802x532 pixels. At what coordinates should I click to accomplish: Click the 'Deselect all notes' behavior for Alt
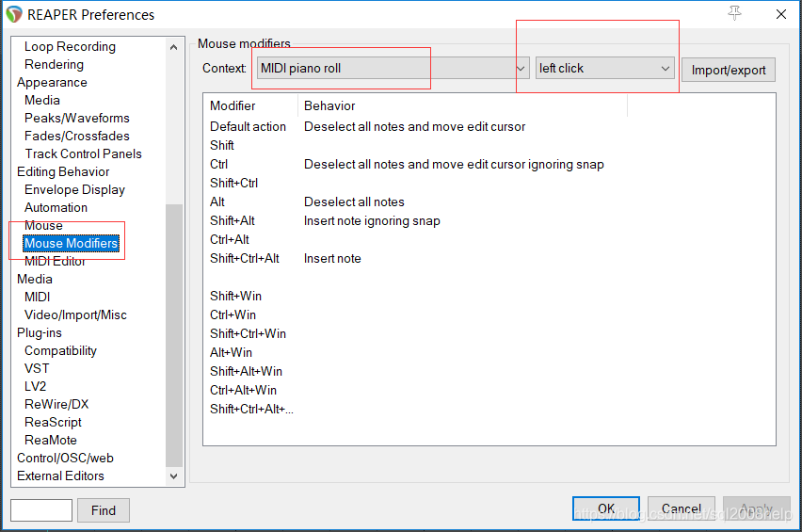[x=354, y=202]
